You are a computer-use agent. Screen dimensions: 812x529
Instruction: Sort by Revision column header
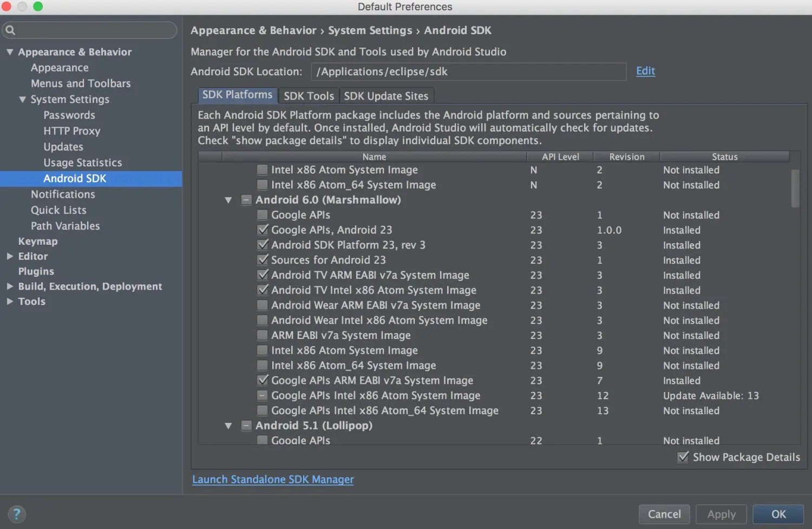pyautogui.click(x=627, y=156)
